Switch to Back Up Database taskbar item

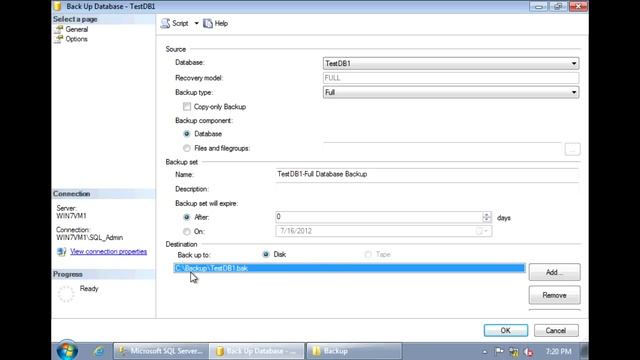(x=257, y=351)
